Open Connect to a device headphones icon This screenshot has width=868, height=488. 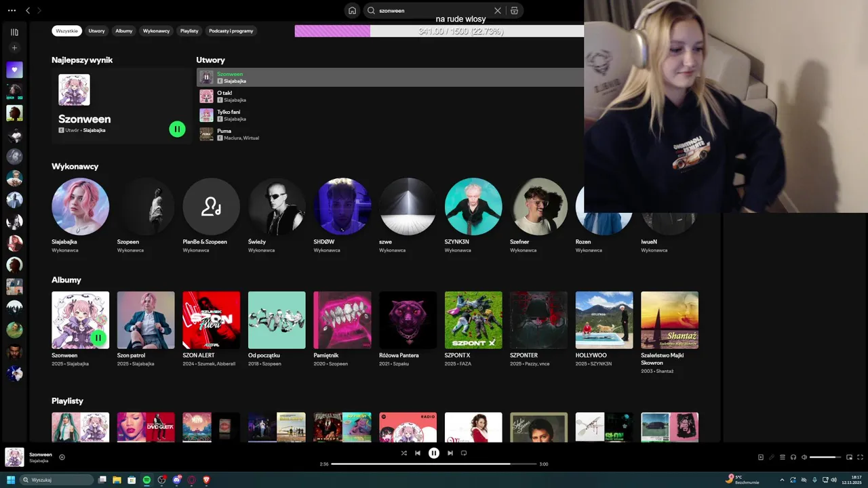(793, 457)
